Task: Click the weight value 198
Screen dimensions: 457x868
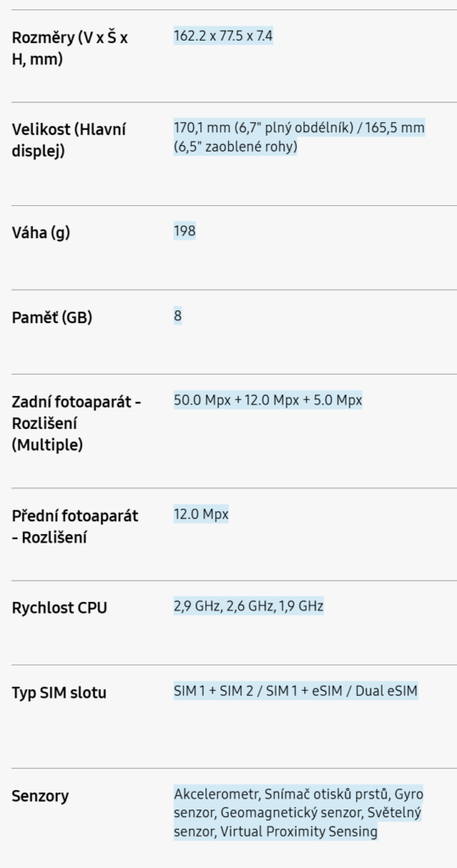Action: pyautogui.click(x=185, y=231)
